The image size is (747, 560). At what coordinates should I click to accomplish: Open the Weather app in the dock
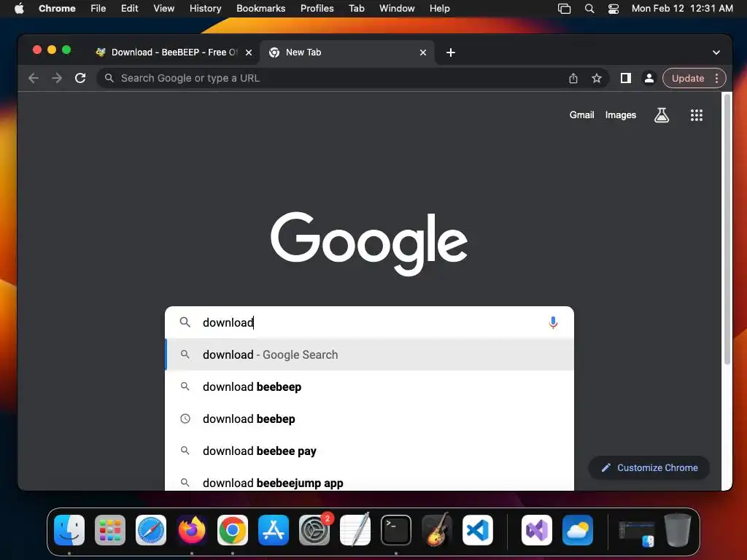tap(578, 530)
